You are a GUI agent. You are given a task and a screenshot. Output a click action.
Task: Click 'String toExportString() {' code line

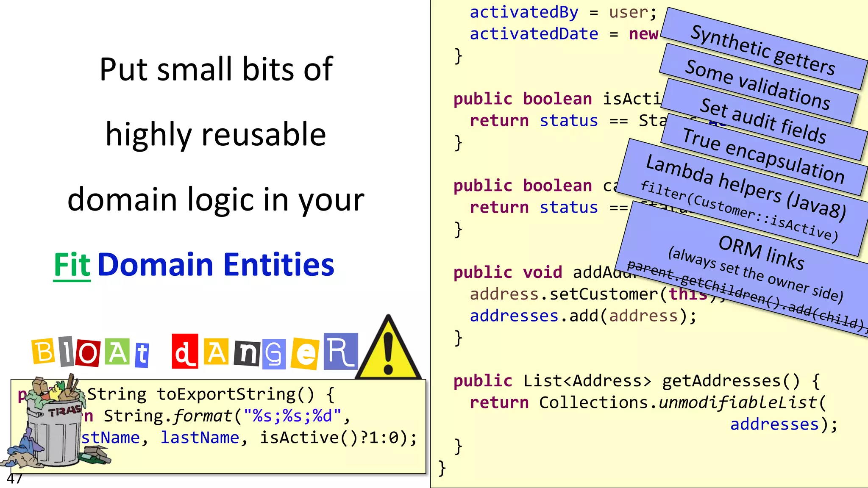[211, 394]
